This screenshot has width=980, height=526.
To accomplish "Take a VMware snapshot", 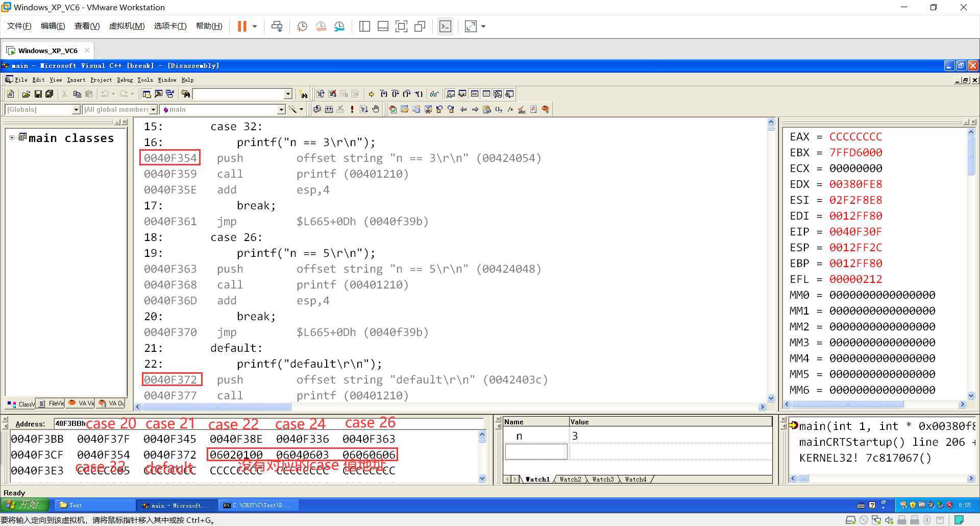I will click(x=302, y=27).
